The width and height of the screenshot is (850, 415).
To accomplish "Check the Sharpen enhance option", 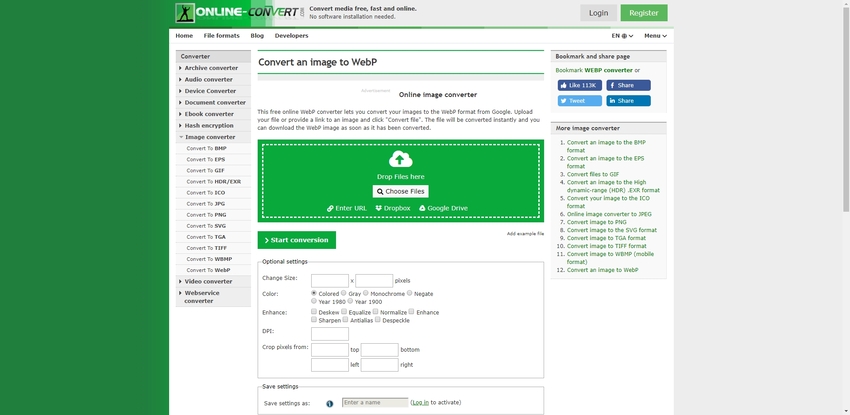I will tap(314, 320).
